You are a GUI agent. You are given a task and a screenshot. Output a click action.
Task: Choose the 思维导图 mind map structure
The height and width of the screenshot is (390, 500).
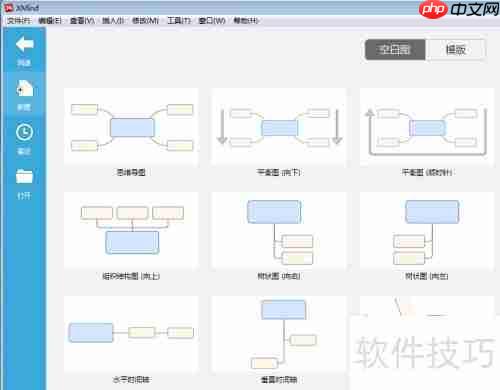pos(131,127)
